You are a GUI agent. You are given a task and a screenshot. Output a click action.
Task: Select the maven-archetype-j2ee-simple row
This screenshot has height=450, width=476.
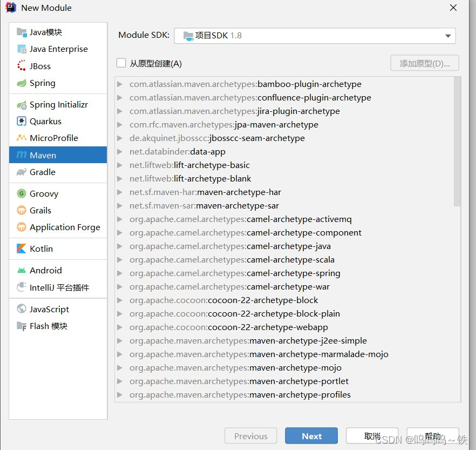pos(284,341)
